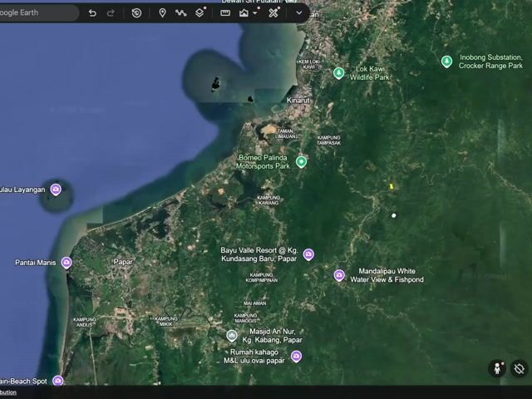The height and width of the screenshot is (399, 532).
Task: Click the undo arrow in toolbar
Action: (92, 13)
